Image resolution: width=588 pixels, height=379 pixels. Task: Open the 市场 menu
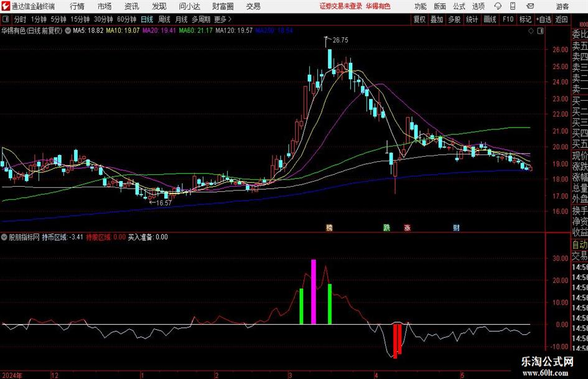105,6
